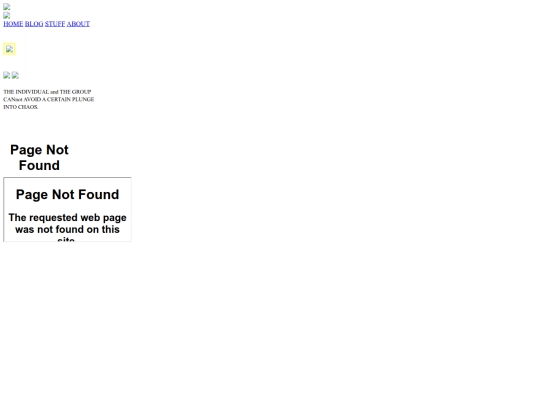Click the cut-off word 'site' at frame bottom
The height and width of the screenshot is (405, 540).
click(66, 239)
